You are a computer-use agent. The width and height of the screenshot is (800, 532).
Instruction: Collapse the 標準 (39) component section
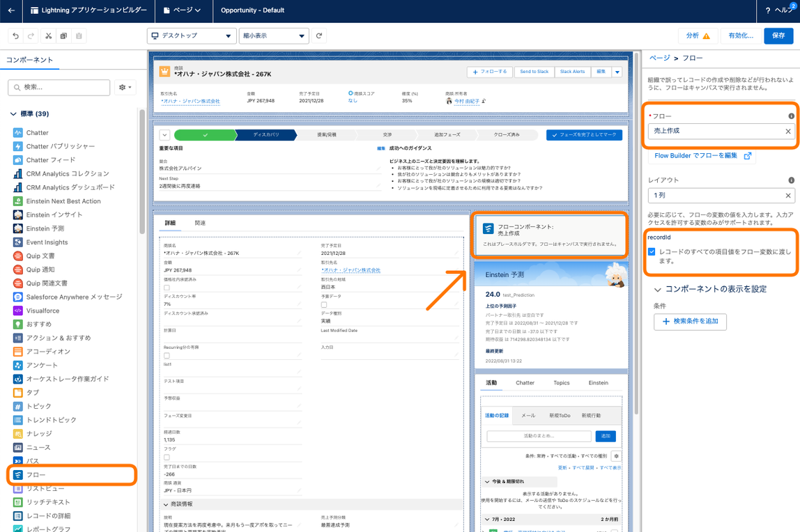pos(13,114)
